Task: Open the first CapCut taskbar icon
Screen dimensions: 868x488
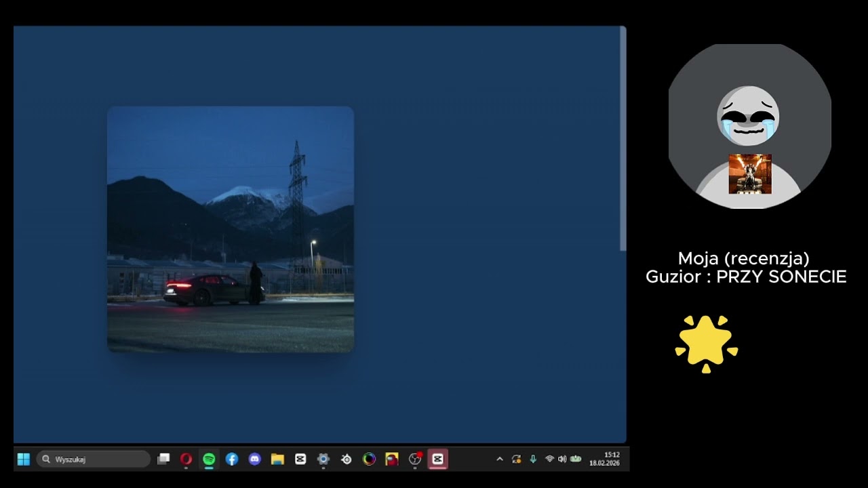Action: click(300, 460)
